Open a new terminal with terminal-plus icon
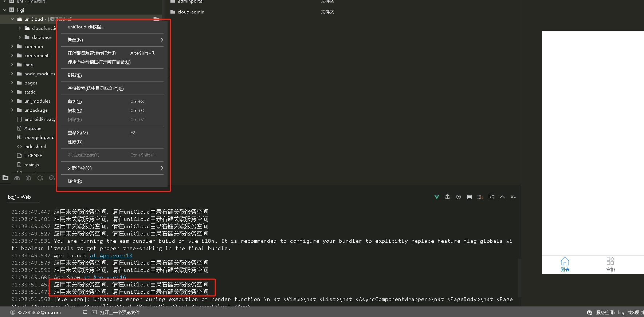Image resolution: width=644 pixels, height=317 pixels. pos(491,197)
